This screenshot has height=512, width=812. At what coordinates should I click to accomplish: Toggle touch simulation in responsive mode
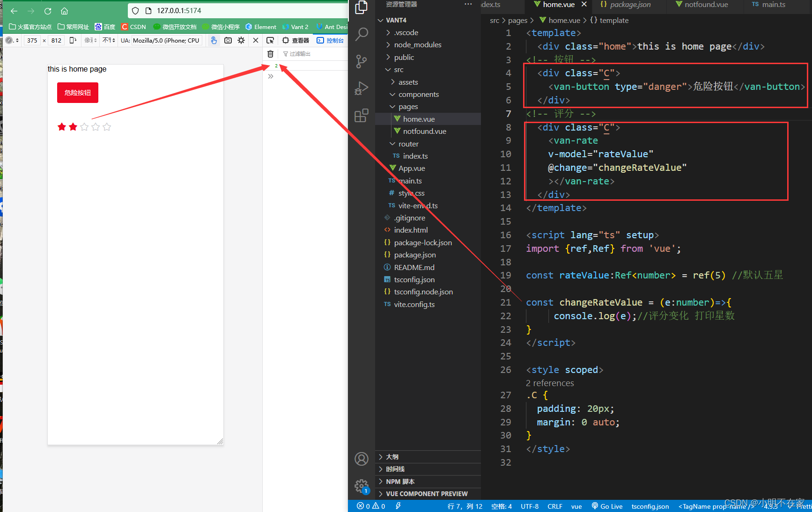pos(214,40)
